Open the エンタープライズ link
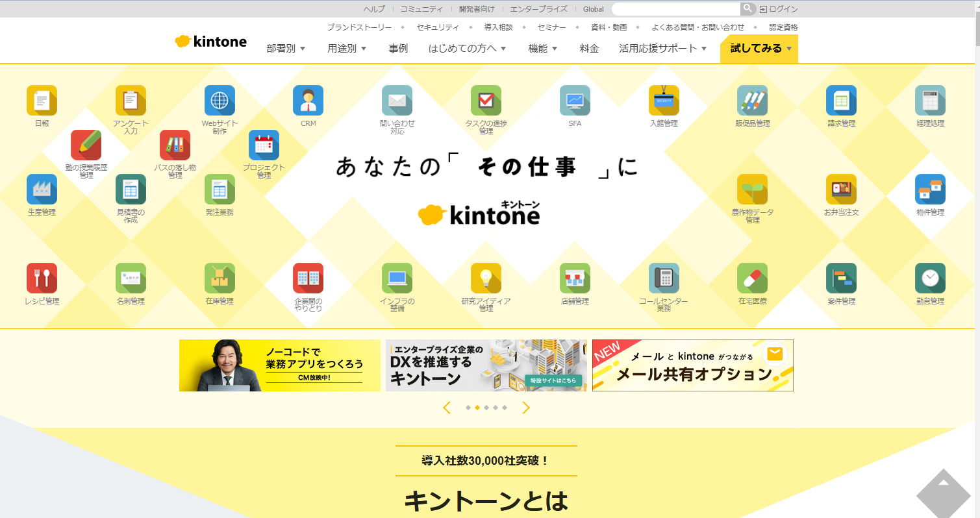This screenshot has width=980, height=518. click(x=538, y=9)
